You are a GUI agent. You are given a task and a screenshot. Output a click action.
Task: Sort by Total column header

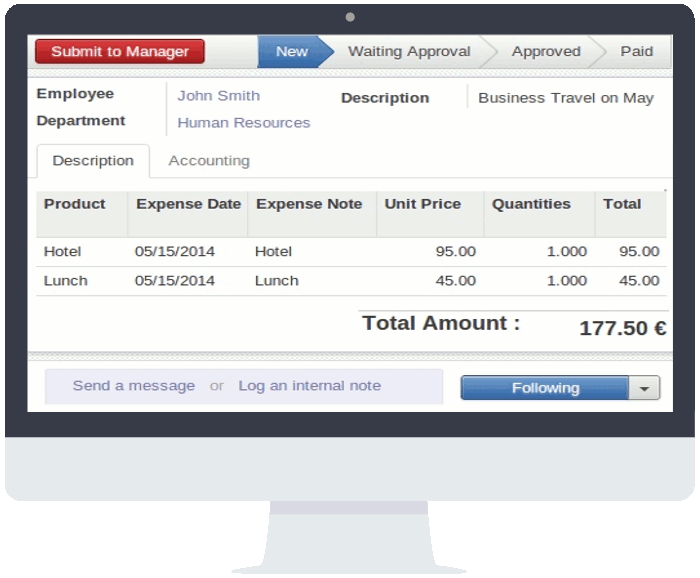click(622, 204)
